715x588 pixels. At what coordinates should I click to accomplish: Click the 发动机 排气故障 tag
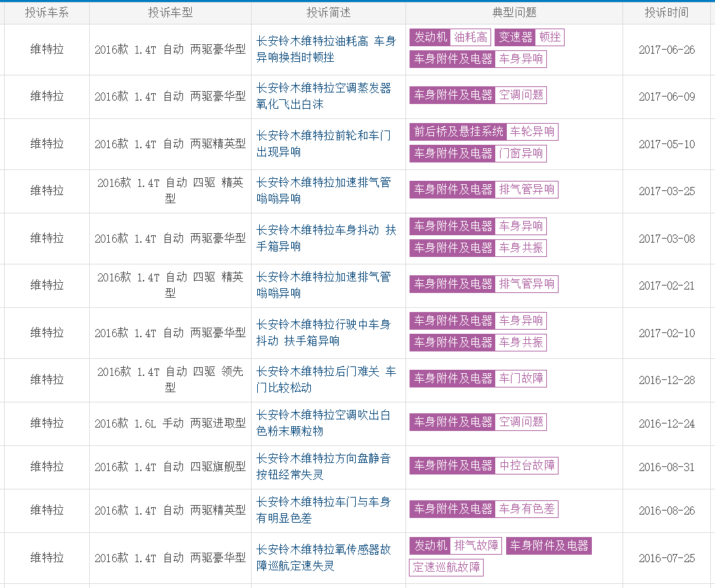click(x=456, y=546)
